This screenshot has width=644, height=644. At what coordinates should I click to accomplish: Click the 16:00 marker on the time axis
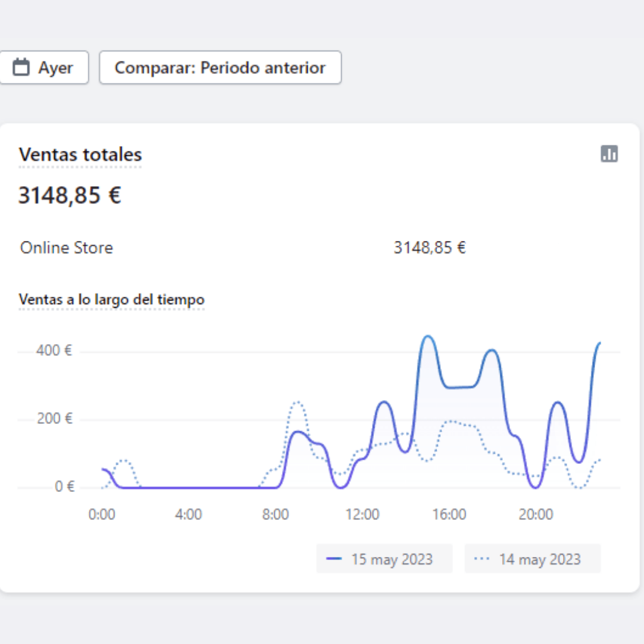449,514
